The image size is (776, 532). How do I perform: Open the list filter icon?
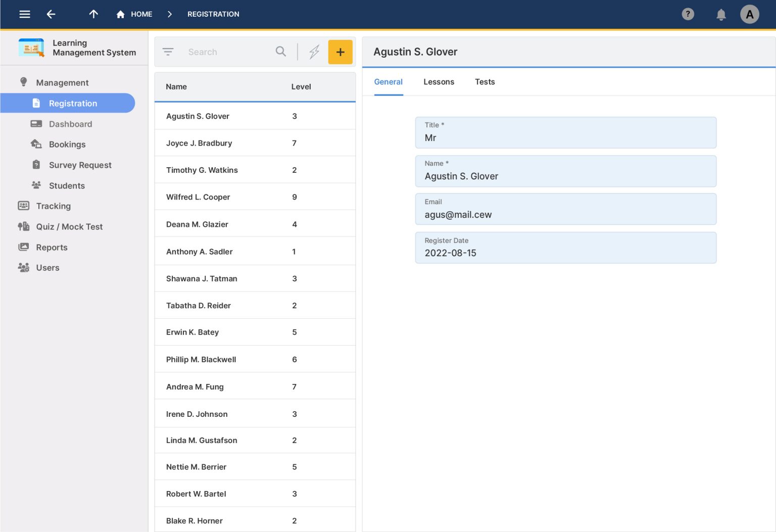168,52
